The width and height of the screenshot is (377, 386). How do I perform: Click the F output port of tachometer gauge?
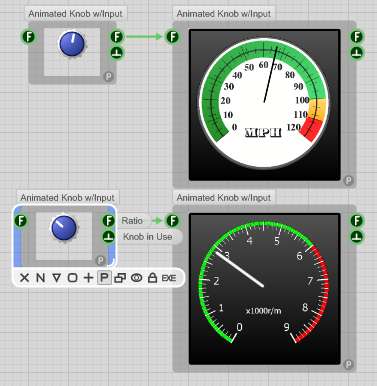tap(357, 221)
